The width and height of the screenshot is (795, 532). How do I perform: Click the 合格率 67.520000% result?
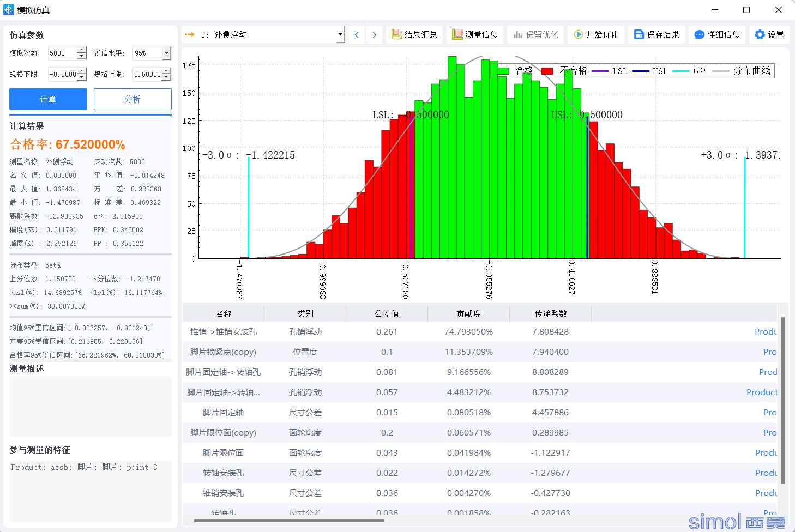click(x=68, y=144)
